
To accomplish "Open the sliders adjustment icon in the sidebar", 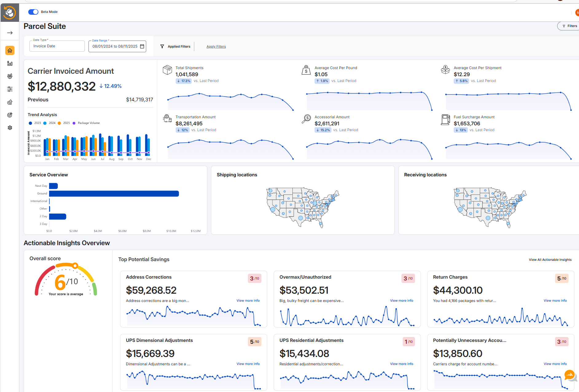I will [10, 89].
